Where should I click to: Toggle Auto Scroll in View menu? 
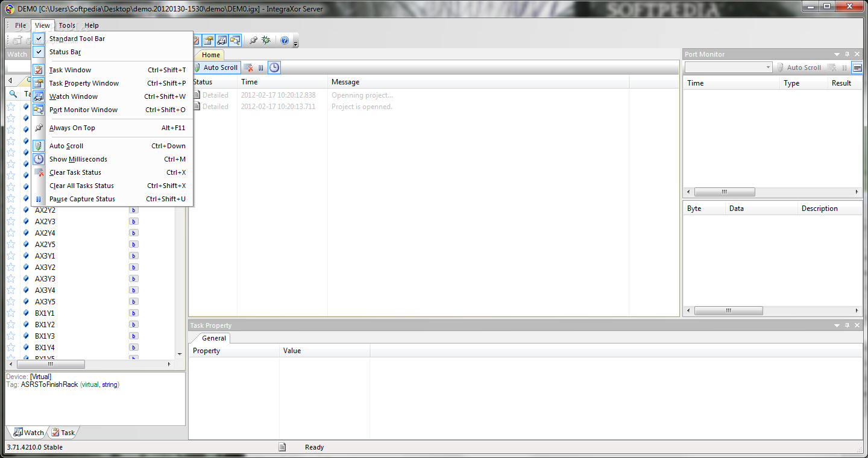(112, 146)
